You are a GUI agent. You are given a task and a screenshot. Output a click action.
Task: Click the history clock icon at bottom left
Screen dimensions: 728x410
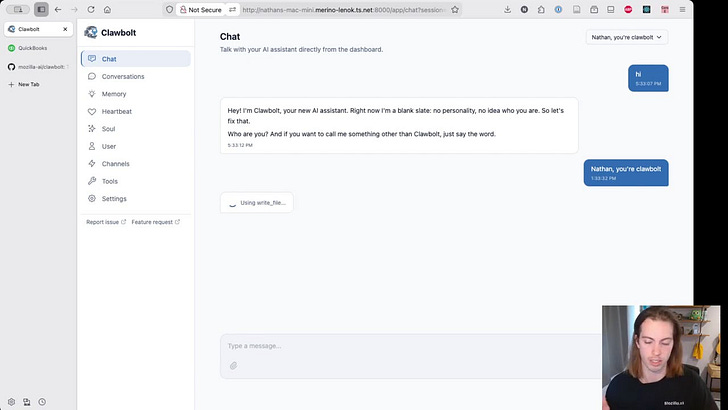point(42,402)
